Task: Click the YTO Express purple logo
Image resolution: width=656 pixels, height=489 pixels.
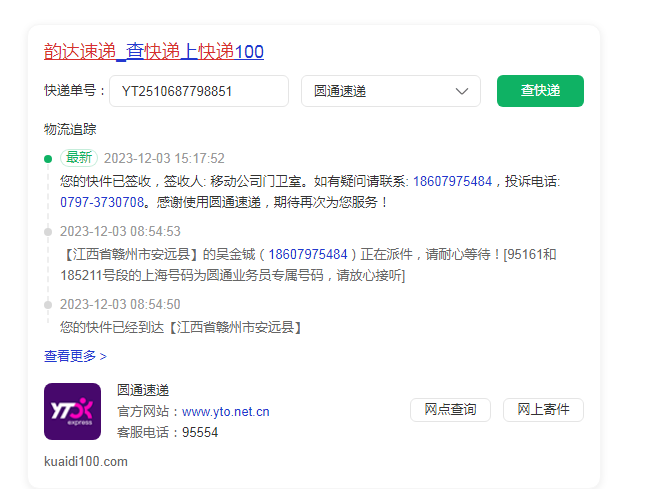Action: pyautogui.click(x=72, y=411)
